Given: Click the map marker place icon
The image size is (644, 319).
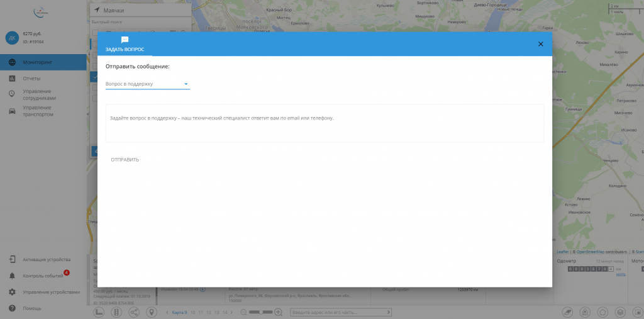Looking at the screenshot, I should click(x=586, y=313).
